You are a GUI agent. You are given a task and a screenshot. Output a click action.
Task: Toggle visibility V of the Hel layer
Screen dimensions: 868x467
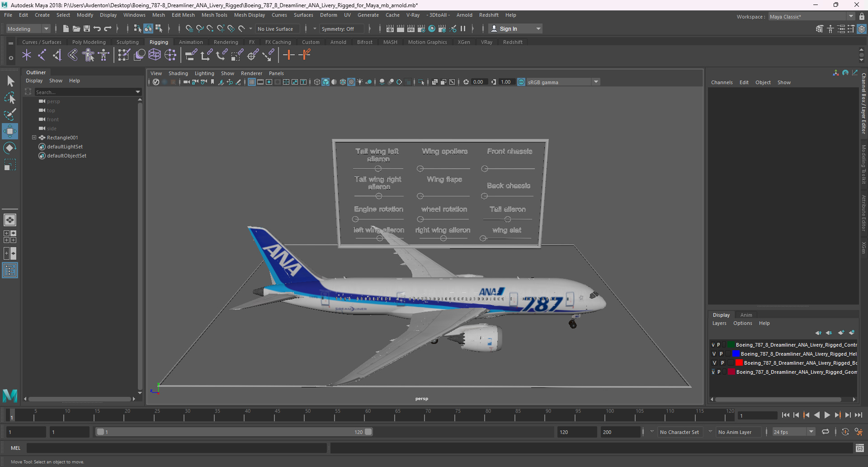714,354
